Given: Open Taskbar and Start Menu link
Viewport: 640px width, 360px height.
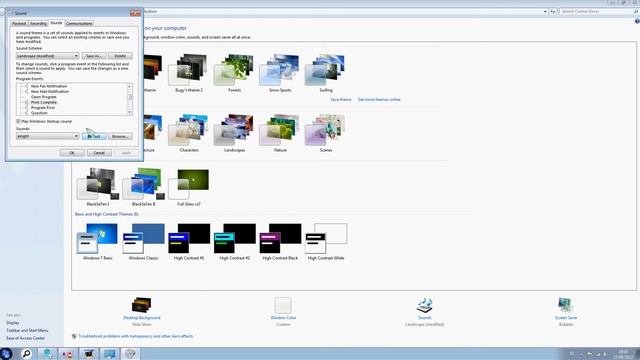Looking at the screenshot, I should pyautogui.click(x=27, y=330).
